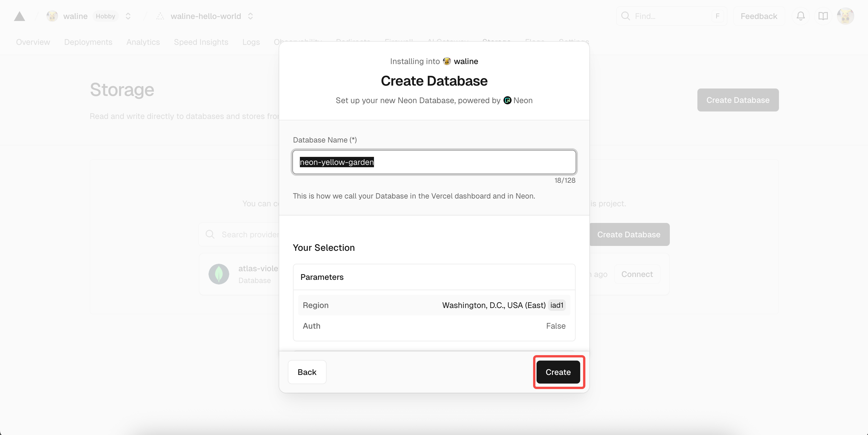Open the notifications bell icon
This screenshot has height=435, width=868.
(801, 16)
